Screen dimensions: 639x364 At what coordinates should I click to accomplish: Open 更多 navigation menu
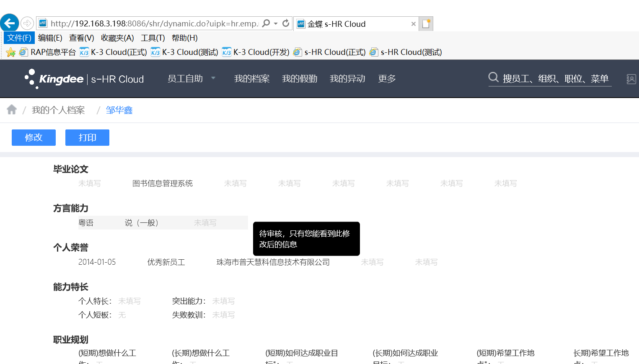[387, 78]
